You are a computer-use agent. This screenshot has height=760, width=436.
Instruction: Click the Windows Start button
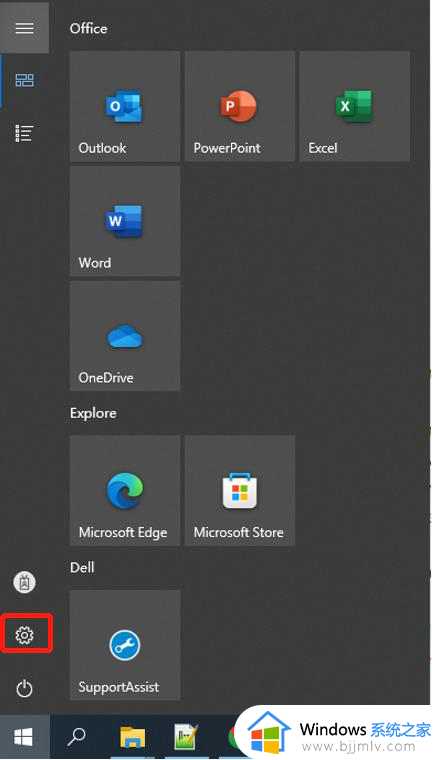coord(24,737)
